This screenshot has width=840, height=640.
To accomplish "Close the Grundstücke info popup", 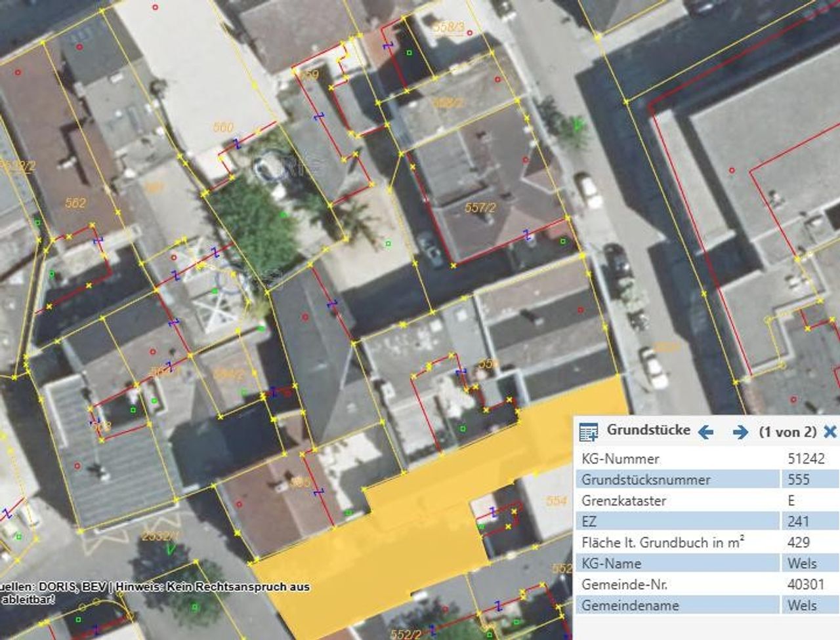I will 830,431.
